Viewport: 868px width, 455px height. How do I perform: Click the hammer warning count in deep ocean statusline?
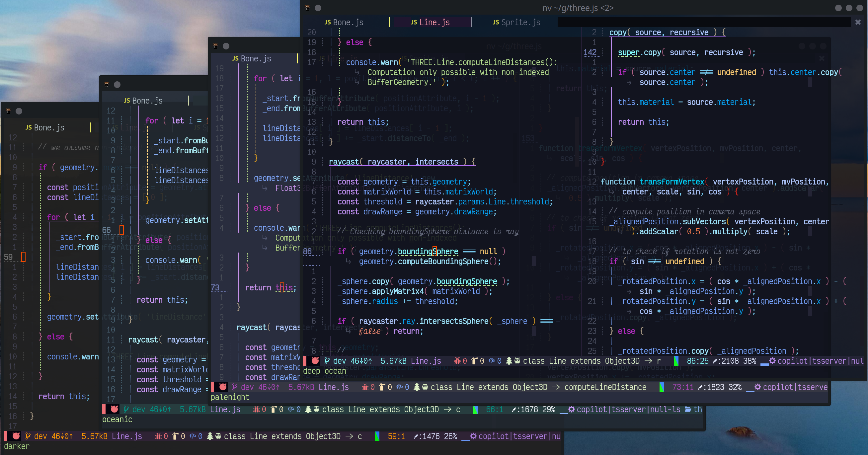[478, 361]
